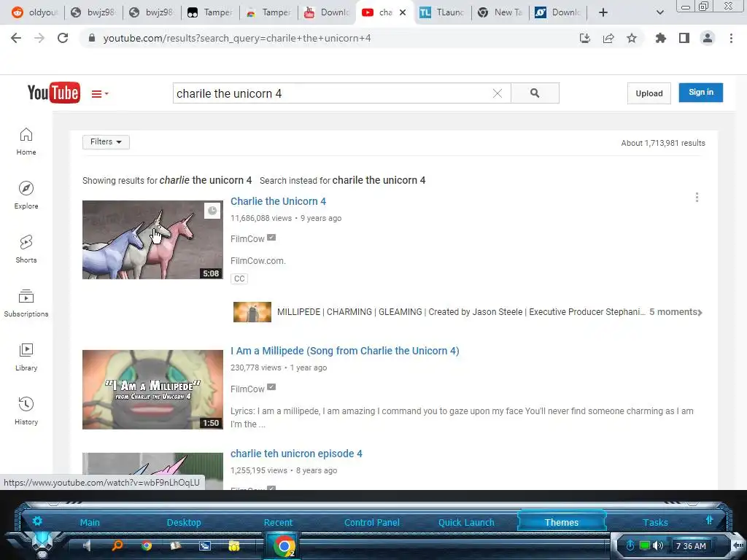Screen dimensions: 747x560
Task: Go to Home in the sidebar
Action: click(x=26, y=142)
